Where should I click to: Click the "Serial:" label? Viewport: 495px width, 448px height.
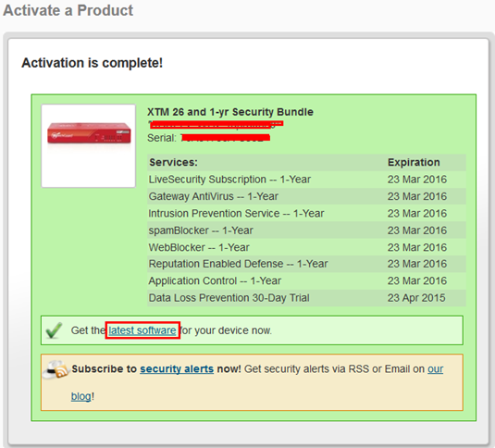[162, 138]
